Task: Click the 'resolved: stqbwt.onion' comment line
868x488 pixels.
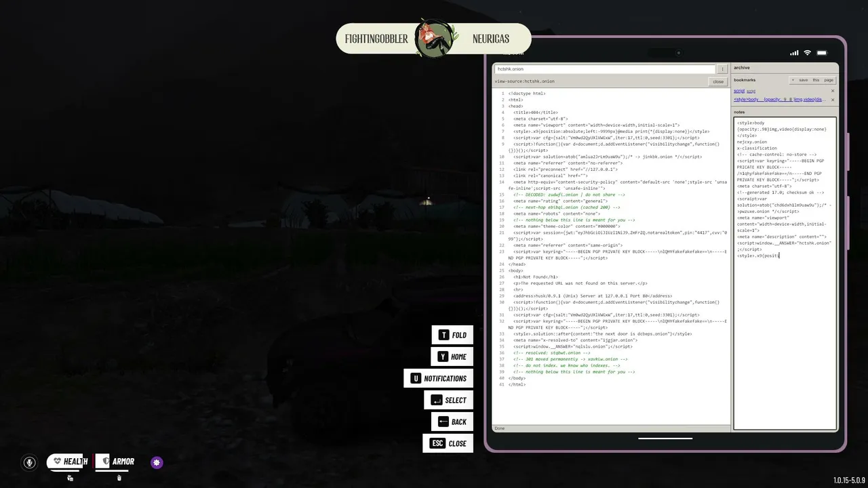Action: 551,352
